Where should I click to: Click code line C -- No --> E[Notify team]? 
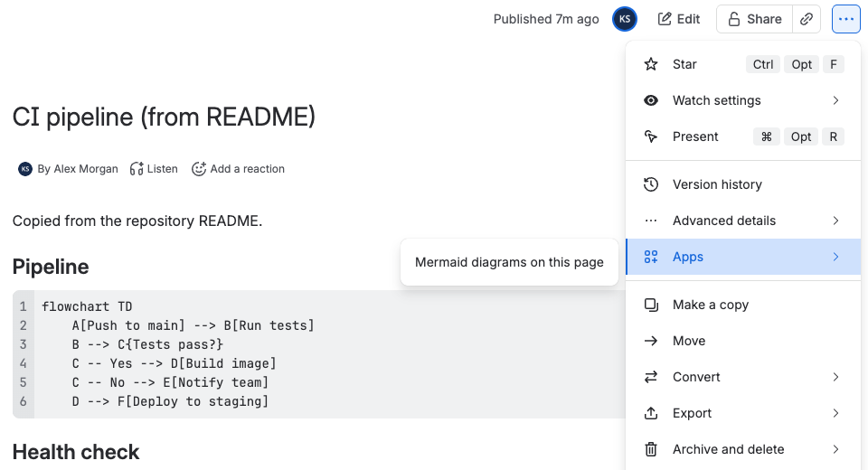[170, 382]
